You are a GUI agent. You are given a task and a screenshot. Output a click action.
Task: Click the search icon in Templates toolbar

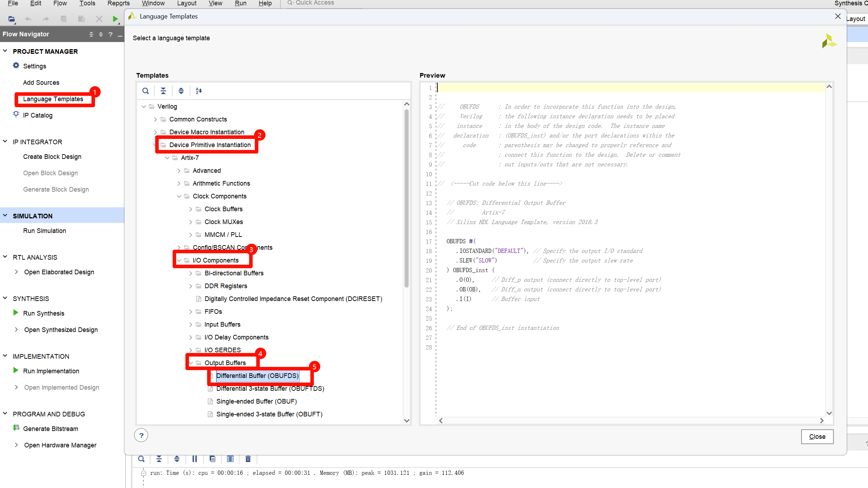click(146, 91)
